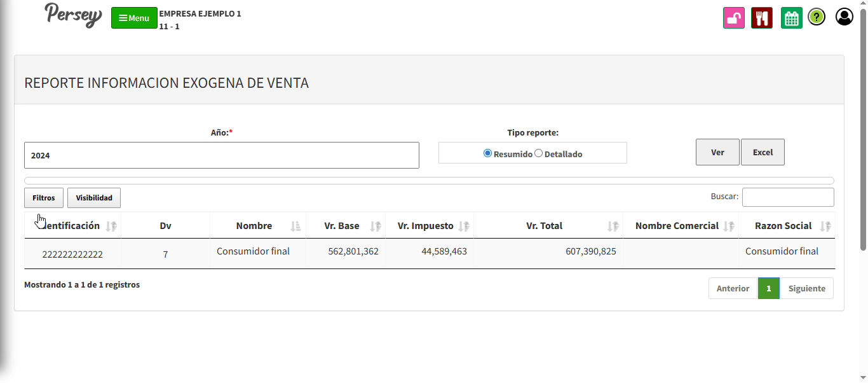Viewport: 868px width, 383px height.
Task: Expand the Filtros options
Action: (44, 198)
